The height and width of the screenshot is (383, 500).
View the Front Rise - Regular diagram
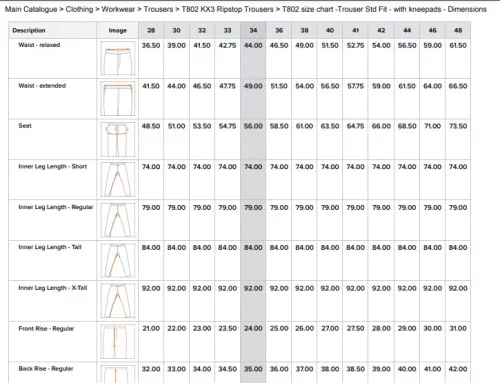[118, 342]
